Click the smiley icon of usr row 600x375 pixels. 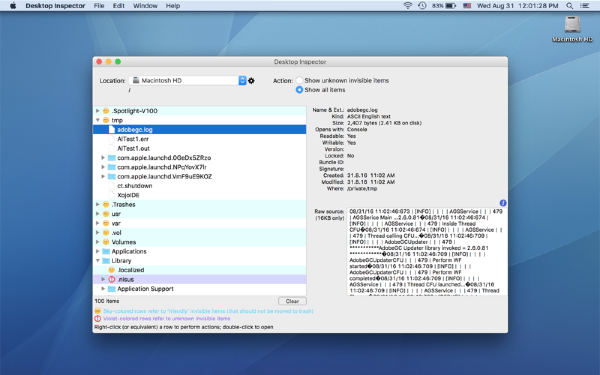click(106, 214)
